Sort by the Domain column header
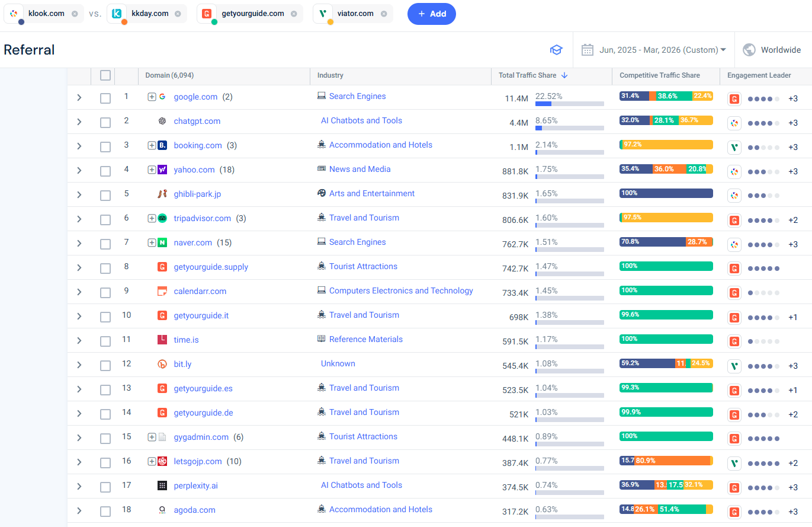 (x=169, y=75)
